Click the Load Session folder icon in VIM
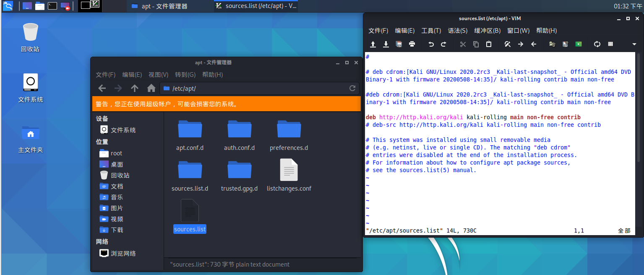Image resolution: width=644 pixels, height=275 pixels. click(x=553, y=44)
